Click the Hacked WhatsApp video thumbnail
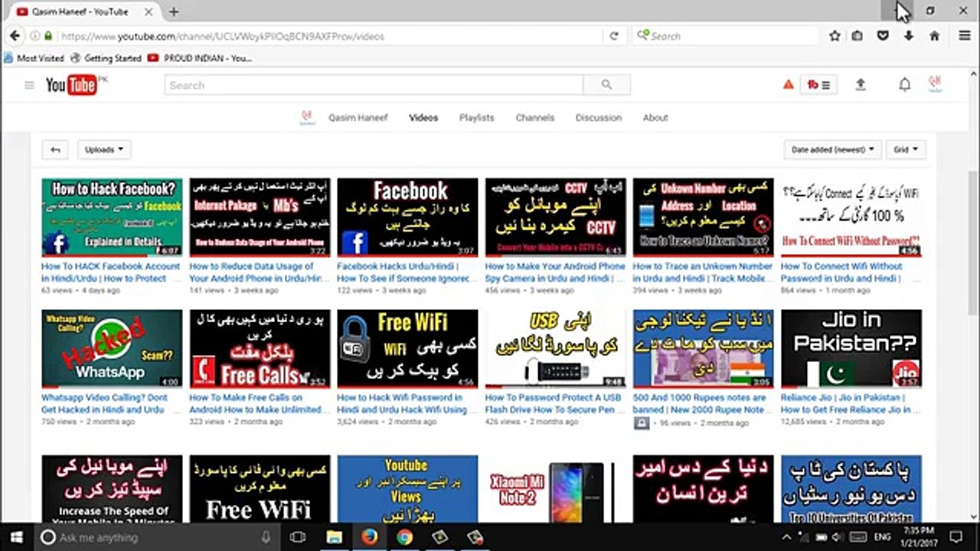Screen dimensions: 980x551 [x=112, y=349]
